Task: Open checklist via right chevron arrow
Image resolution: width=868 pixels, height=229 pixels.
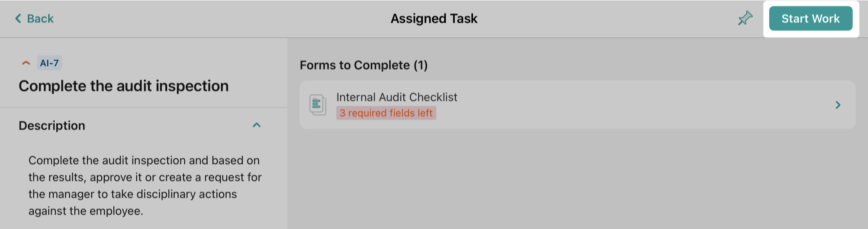Action: point(838,105)
